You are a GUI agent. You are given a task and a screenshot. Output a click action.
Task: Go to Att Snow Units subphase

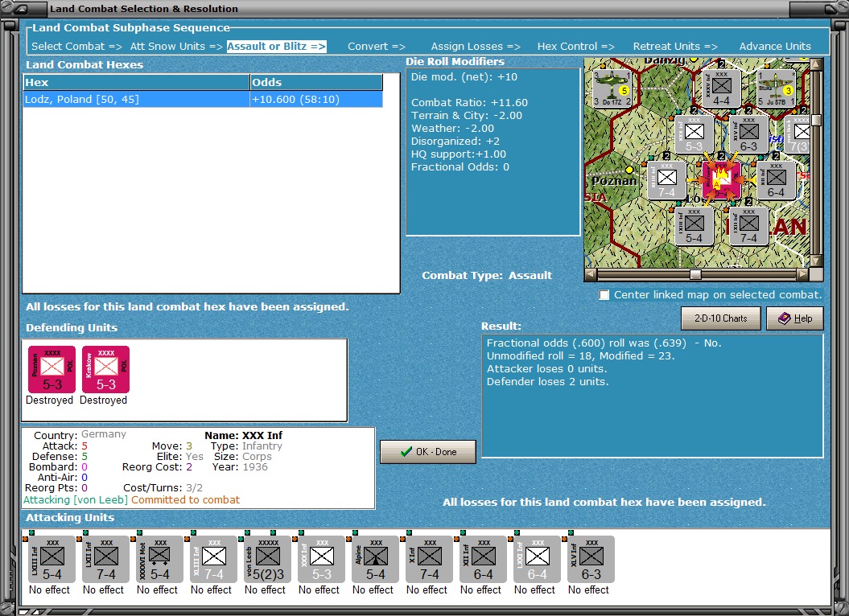[x=176, y=47]
